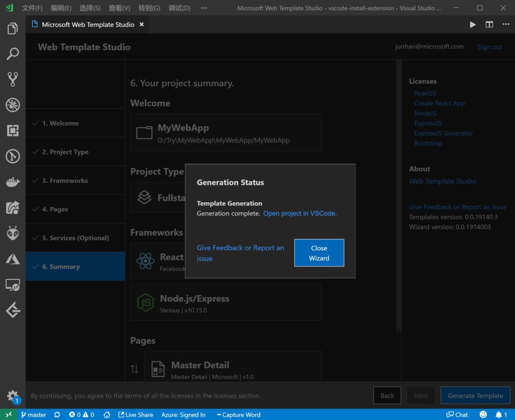Go to wizard step 5. Services (Optional)
515x420 pixels.
coord(75,238)
